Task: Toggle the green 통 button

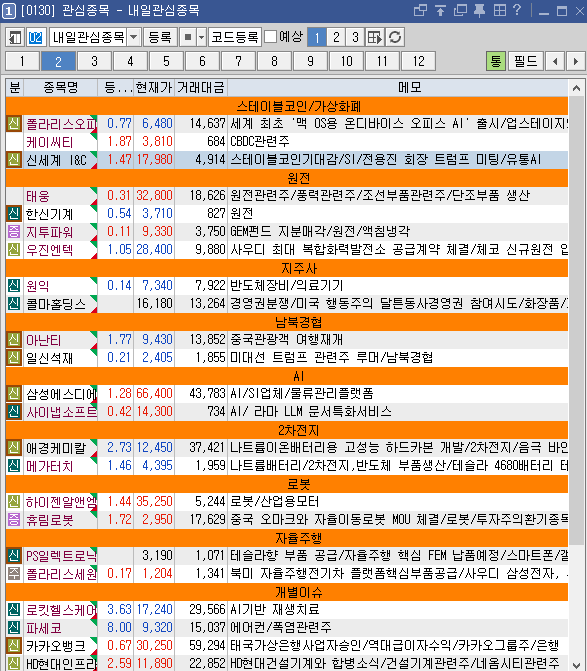Action: [496, 61]
